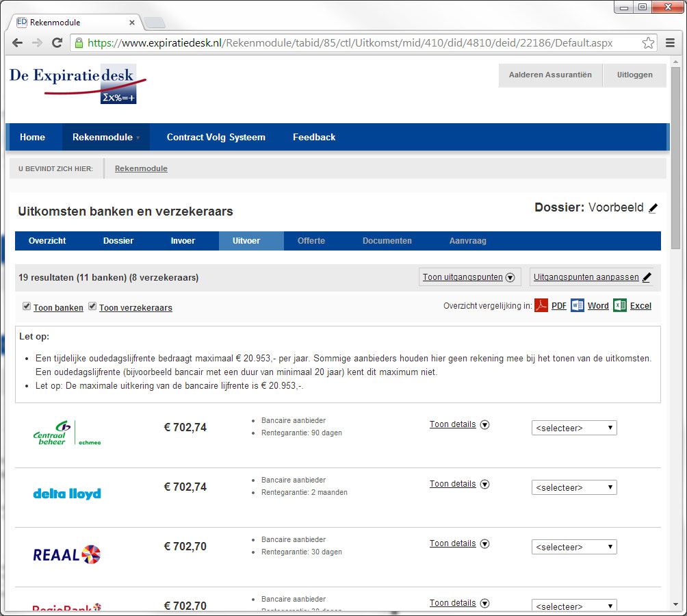Click Toon details link for REAAL
Viewport: 687px width, 616px height.
pyautogui.click(x=452, y=543)
